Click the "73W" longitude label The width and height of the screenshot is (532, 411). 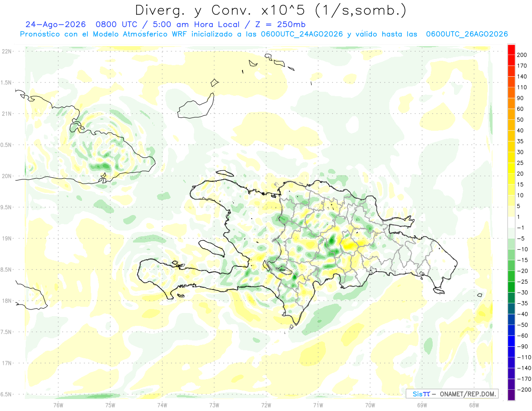pyautogui.click(x=214, y=404)
